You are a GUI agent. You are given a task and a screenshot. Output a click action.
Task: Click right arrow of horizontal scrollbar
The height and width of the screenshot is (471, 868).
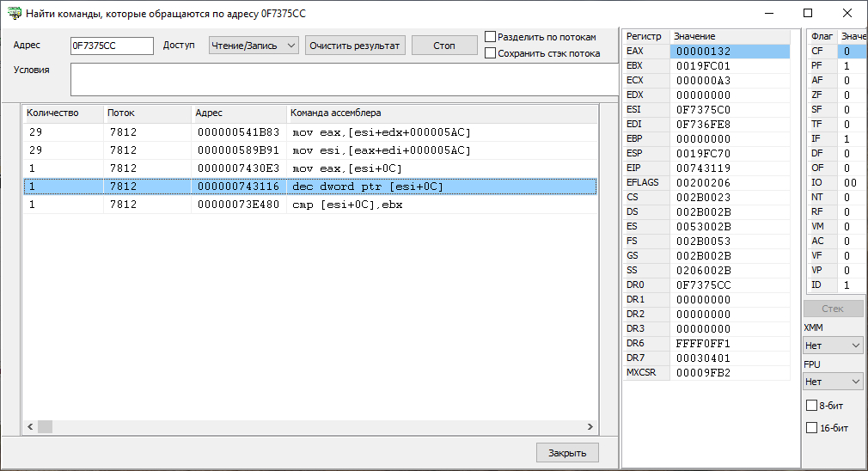pos(590,426)
